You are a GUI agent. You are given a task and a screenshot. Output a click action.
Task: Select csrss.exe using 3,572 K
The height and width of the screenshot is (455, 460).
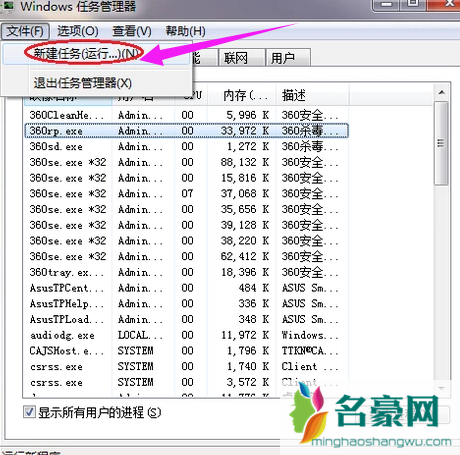coord(187,382)
